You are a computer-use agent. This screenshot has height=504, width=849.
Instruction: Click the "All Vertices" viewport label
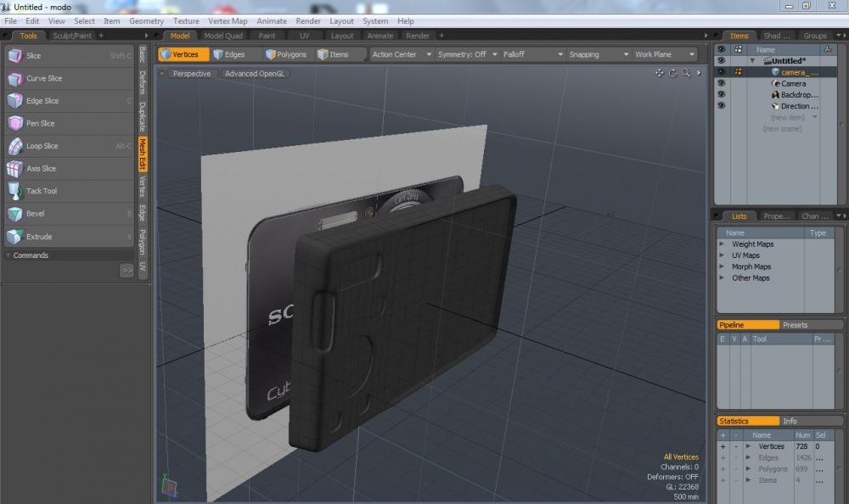(681, 457)
